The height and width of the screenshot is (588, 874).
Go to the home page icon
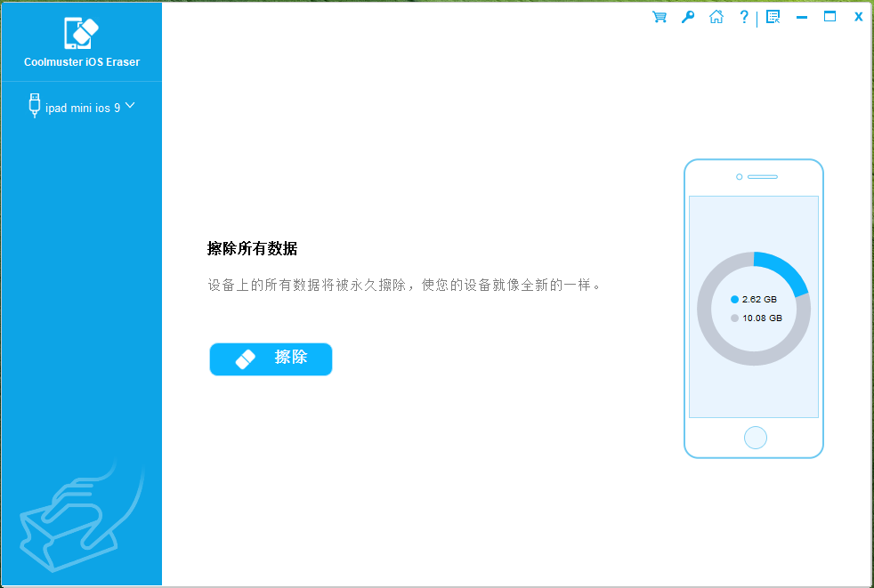[x=716, y=17]
